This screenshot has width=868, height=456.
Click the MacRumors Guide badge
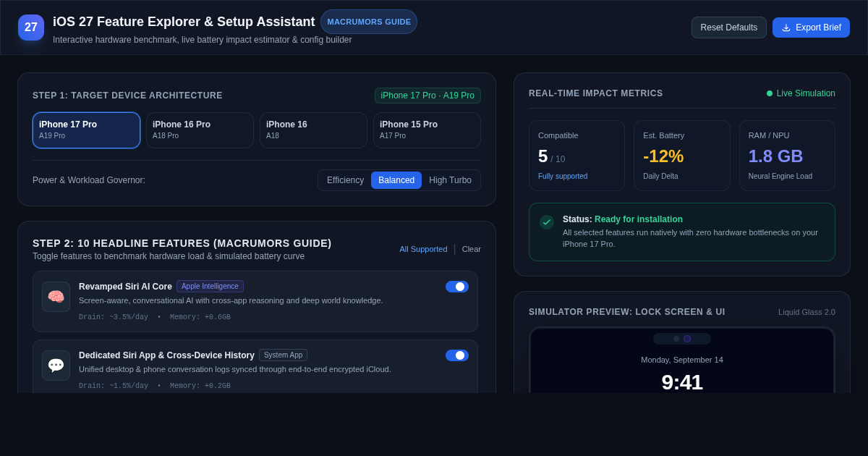[x=369, y=22]
